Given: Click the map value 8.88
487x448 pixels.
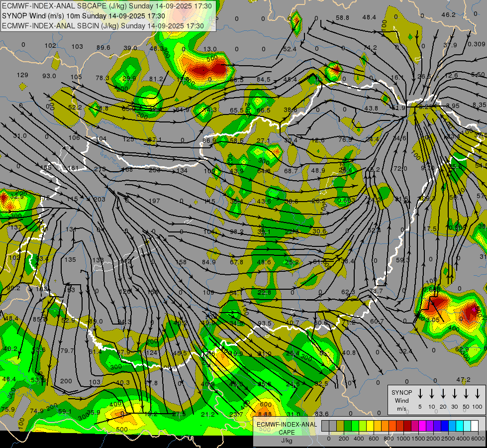Looking at the screenshot, I should (265, 414).
